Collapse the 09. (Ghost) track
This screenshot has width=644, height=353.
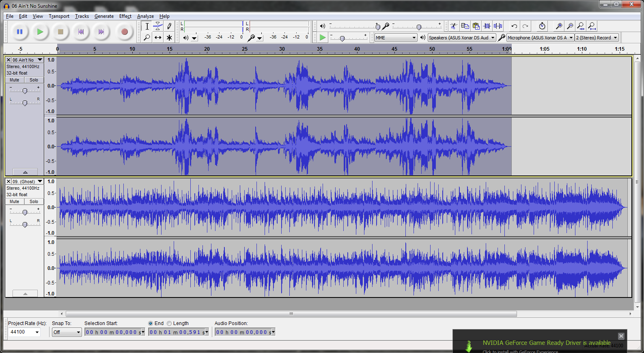(25, 293)
